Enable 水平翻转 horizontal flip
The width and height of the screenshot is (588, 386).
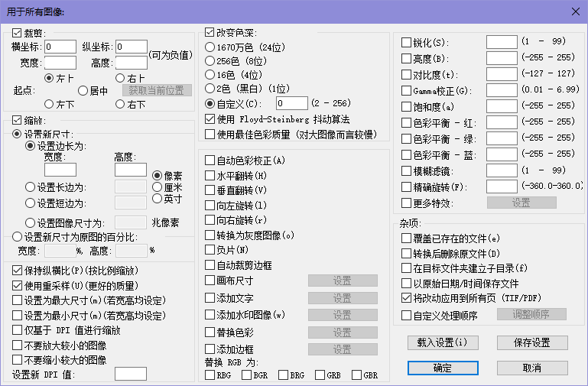[210, 175]
